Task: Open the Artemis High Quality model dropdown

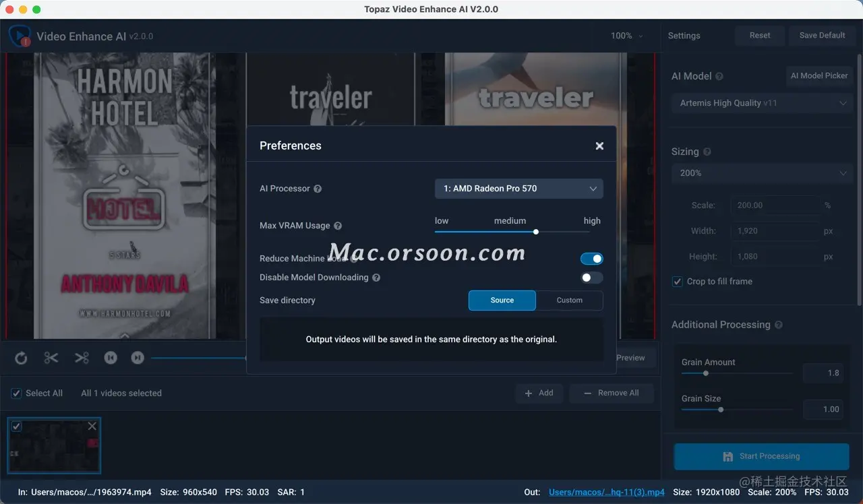Action: tap(761, 103)
